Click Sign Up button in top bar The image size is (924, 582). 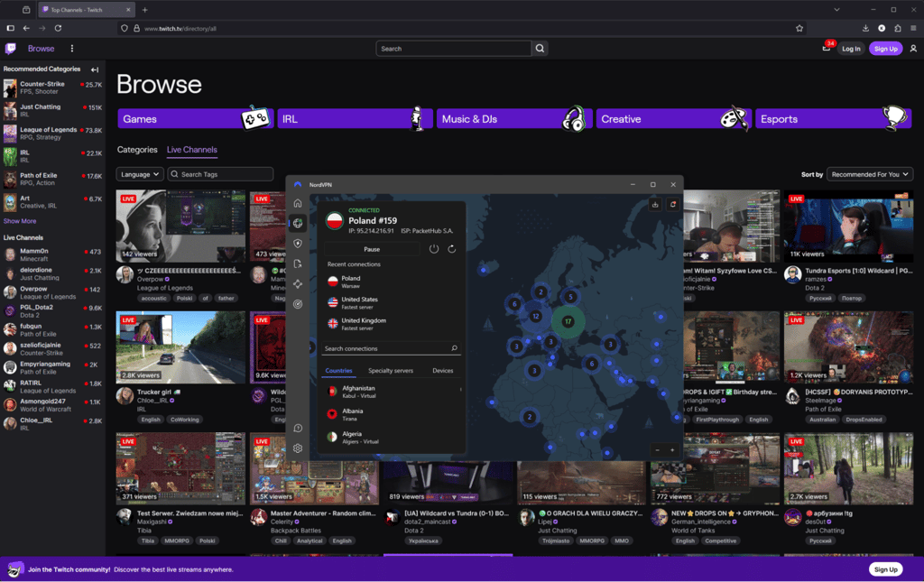click(x=885, y=49)
